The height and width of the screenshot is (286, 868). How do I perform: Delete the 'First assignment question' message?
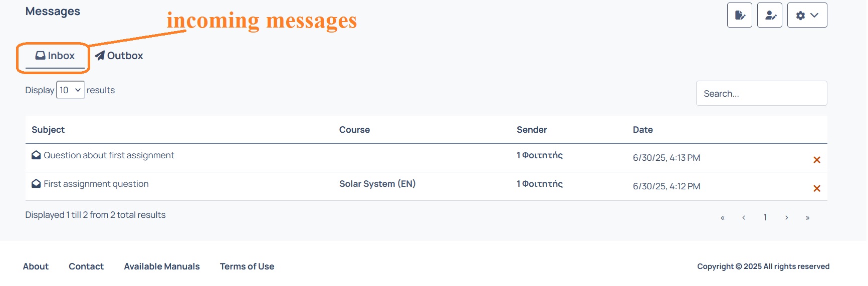[816, 188]
